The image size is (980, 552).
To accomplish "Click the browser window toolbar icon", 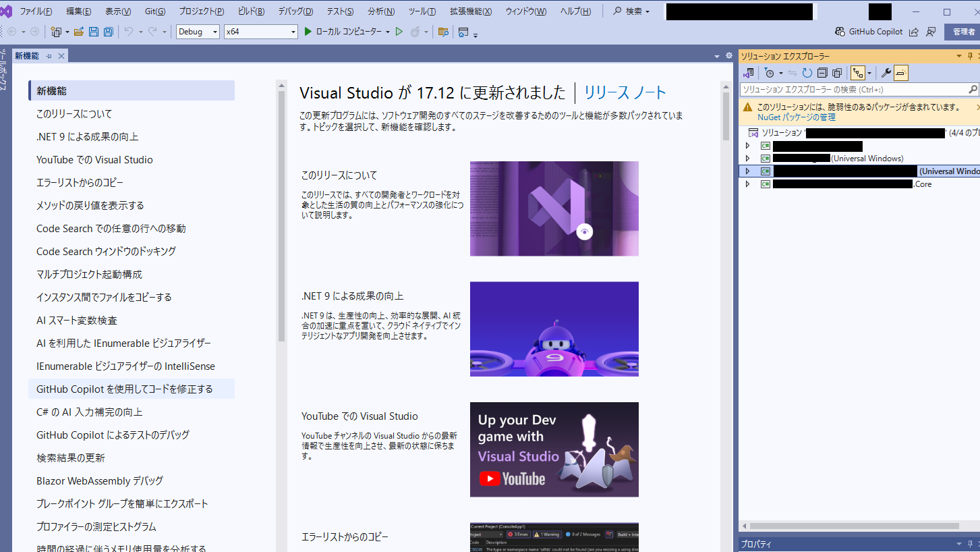I will (463, 32).
